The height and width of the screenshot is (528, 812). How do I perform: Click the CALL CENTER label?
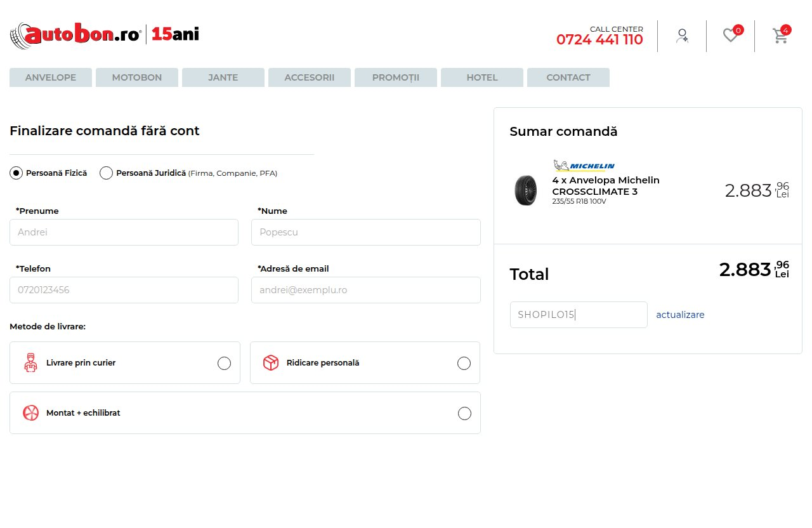(617, 29)
